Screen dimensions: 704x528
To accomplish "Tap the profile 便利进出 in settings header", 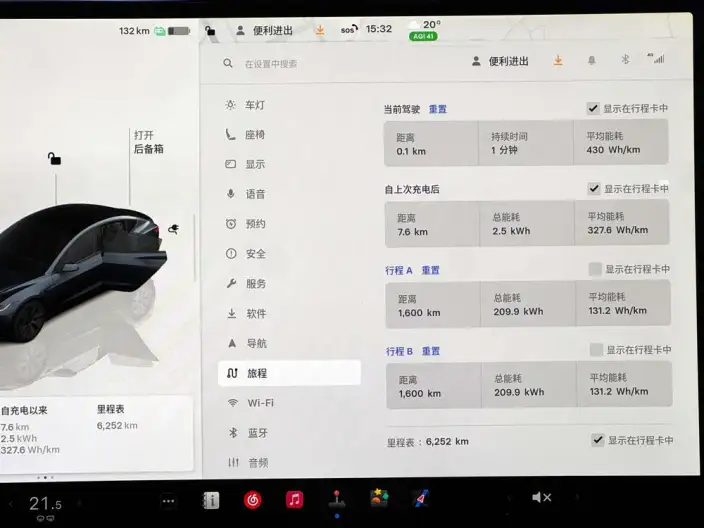I will coord(500,61).
